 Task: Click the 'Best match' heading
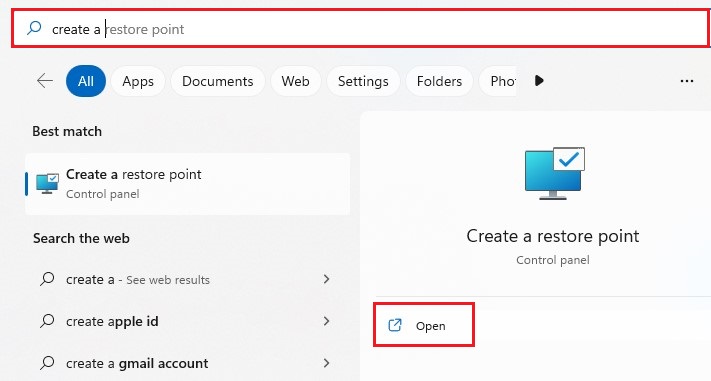(67, 132)
